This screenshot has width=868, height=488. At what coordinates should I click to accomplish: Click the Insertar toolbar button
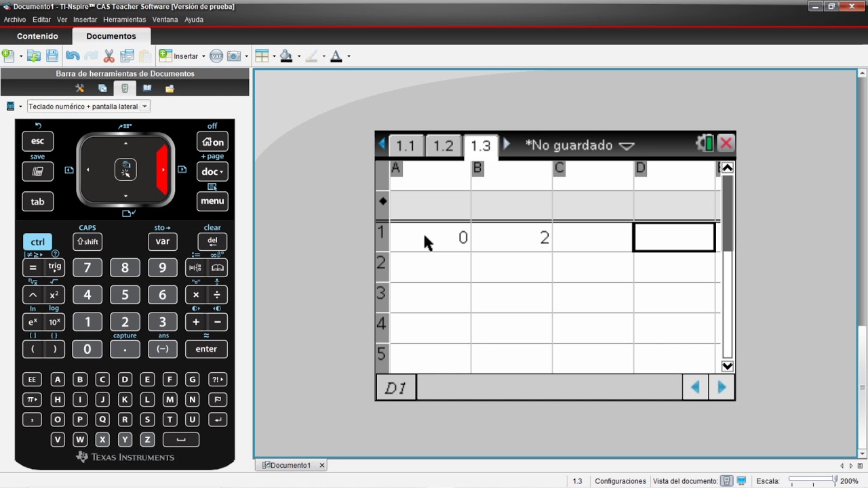pos(179,56)
